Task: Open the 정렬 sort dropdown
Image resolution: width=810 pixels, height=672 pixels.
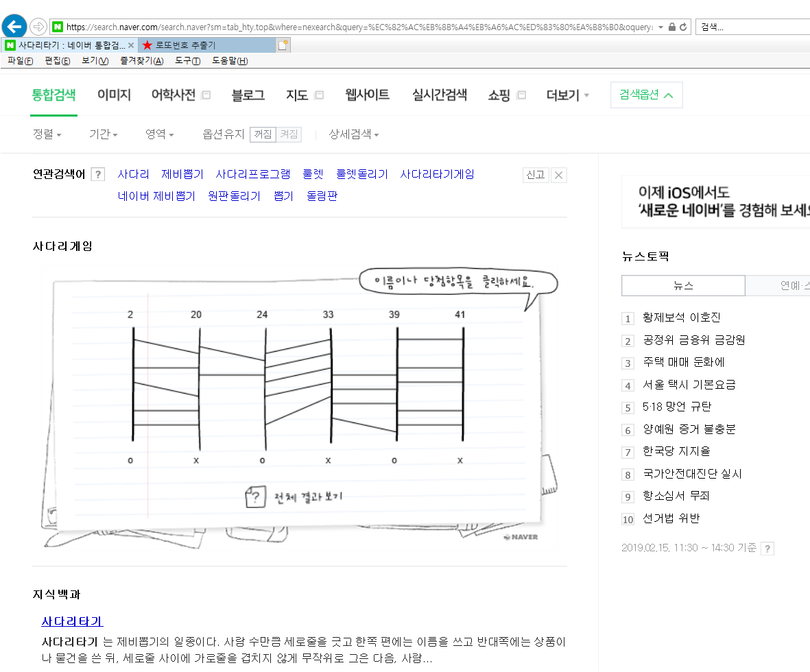Action: pyautogui.click(x=47, y=134)
